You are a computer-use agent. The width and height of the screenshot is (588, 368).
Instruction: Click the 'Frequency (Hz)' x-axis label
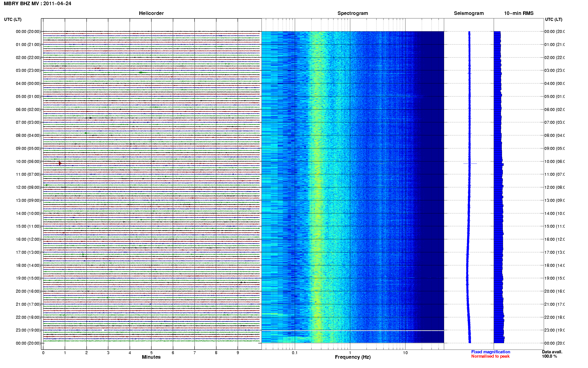[x=353, y=357]
